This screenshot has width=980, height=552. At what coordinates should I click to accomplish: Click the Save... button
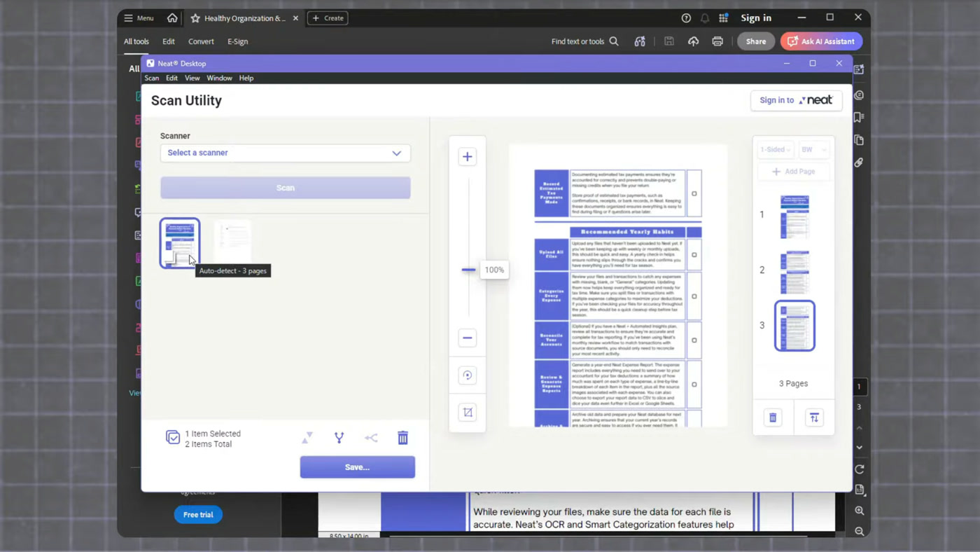(358, 467)
